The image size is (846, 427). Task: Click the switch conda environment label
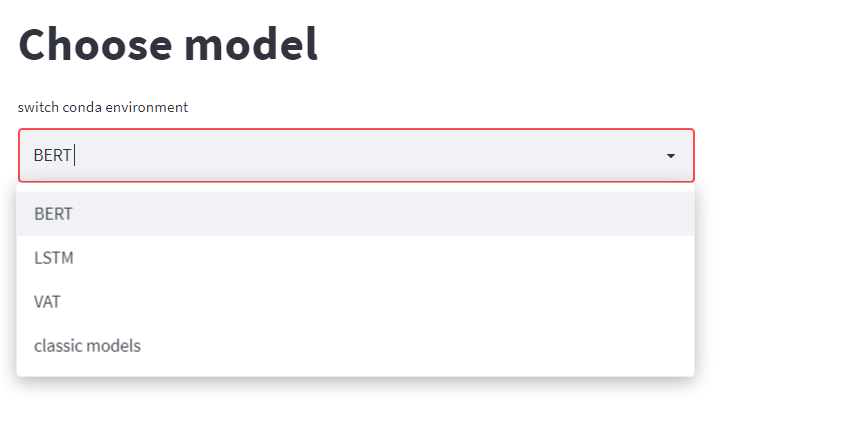[103, 107]
